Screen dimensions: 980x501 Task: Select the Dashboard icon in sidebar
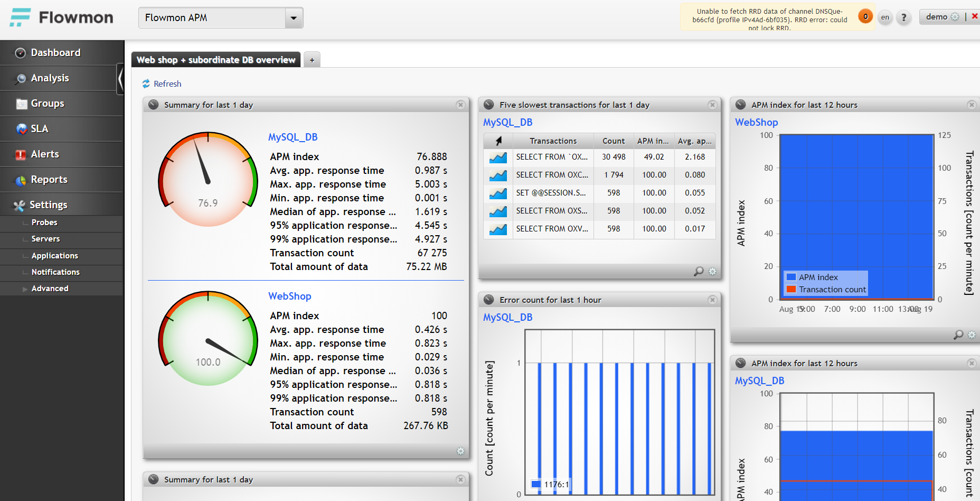[x=20, y=52]
